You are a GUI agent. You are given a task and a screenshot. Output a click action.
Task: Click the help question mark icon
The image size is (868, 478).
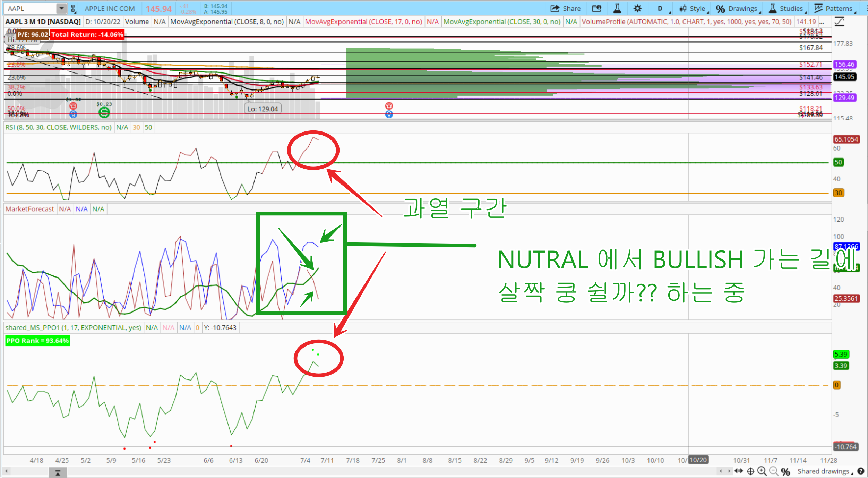tap(861, 471)
